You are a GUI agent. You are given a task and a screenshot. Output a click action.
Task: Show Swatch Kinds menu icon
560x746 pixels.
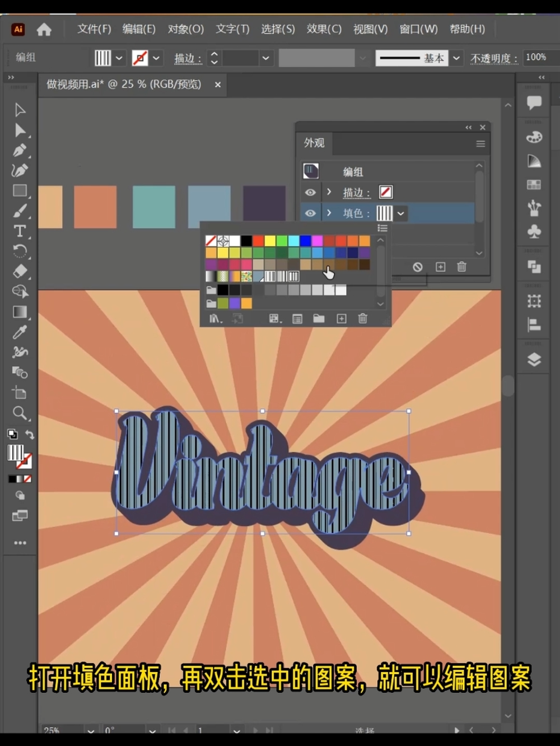275,319
